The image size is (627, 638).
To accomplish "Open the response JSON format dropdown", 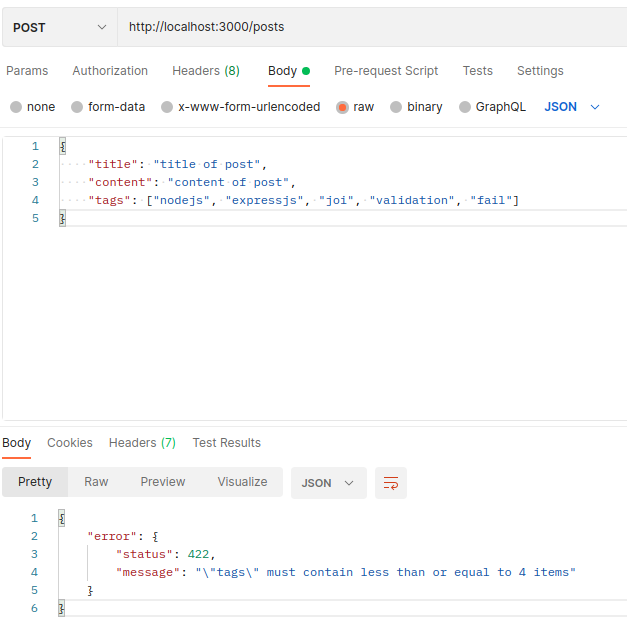I will 328,483.
